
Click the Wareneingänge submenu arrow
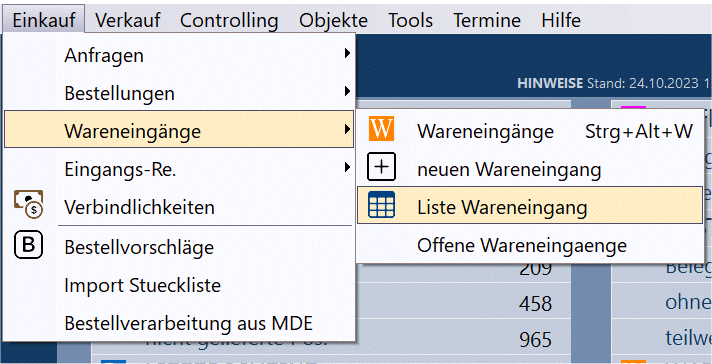coord(347,129)
